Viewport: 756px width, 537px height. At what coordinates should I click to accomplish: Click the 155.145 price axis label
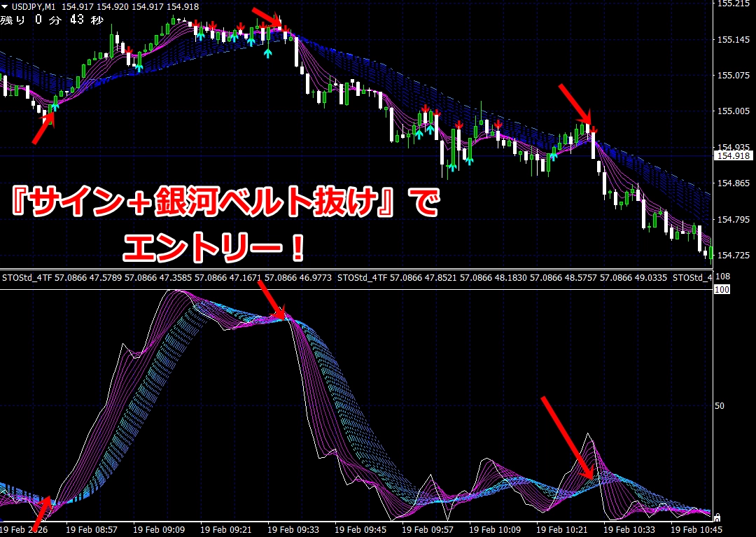(734, 39)
